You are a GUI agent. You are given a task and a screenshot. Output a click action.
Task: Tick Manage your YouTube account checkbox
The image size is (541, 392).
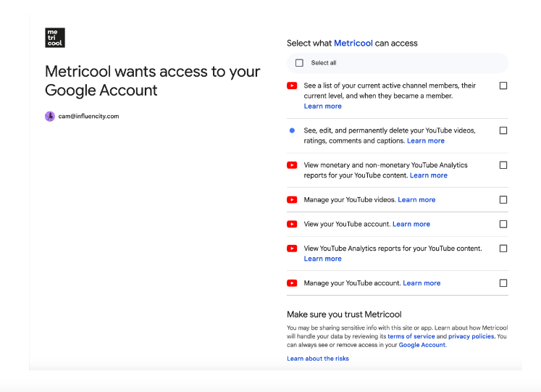(503, 283)
